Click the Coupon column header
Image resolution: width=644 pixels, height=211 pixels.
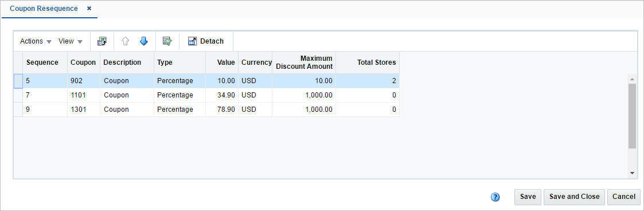point(83,62)
